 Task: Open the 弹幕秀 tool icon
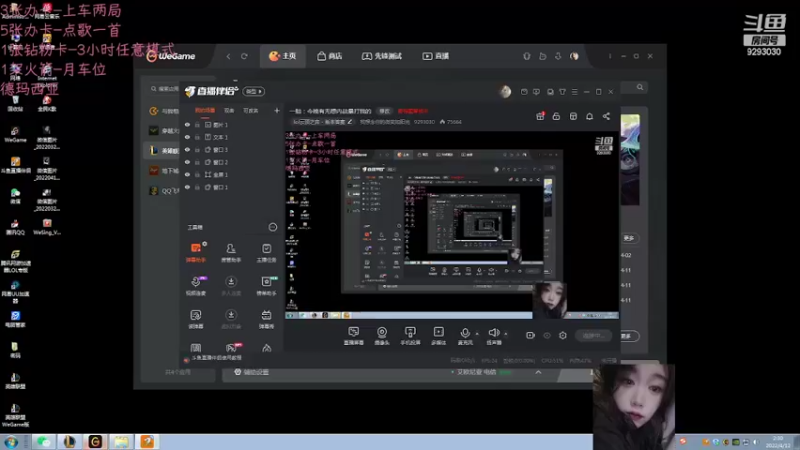[266, 319]
